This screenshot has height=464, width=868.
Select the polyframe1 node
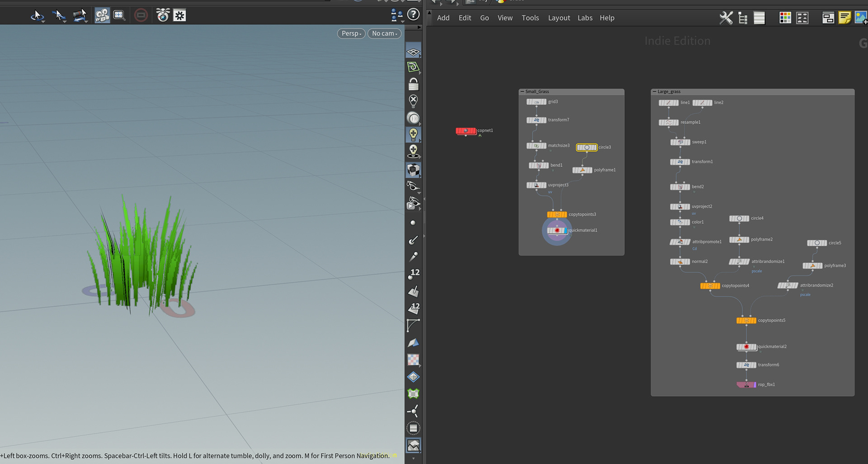click(x=582, y=170)
